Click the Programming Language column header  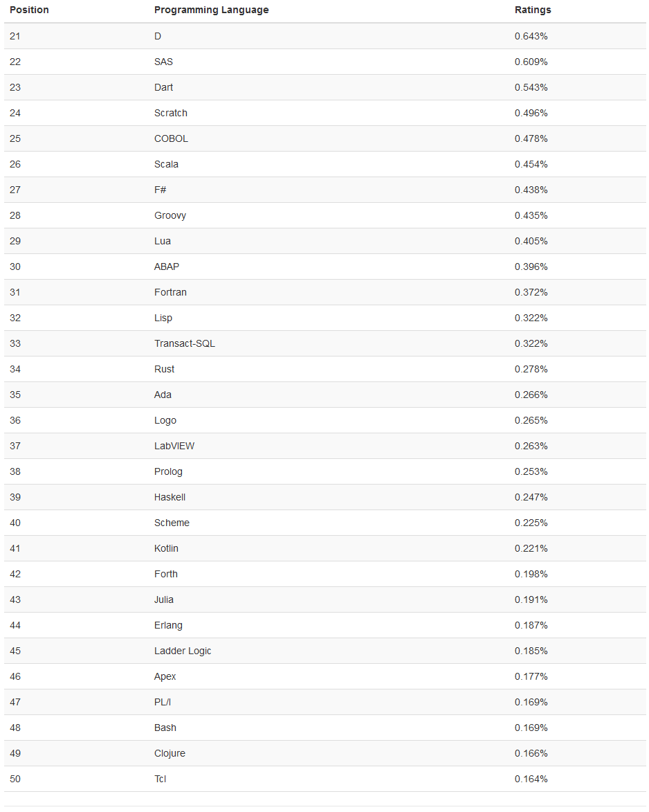coord(211,10)
